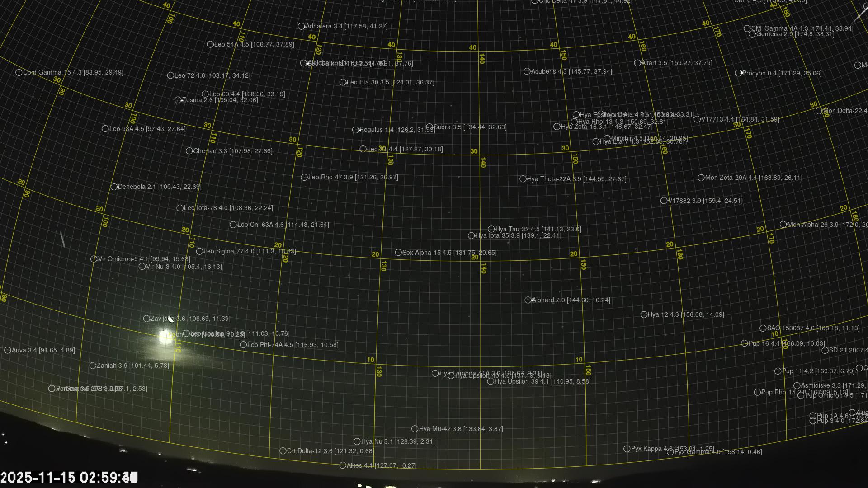Select the Auva star marker circle
The image size is (868, 488).
pos(8,350)
